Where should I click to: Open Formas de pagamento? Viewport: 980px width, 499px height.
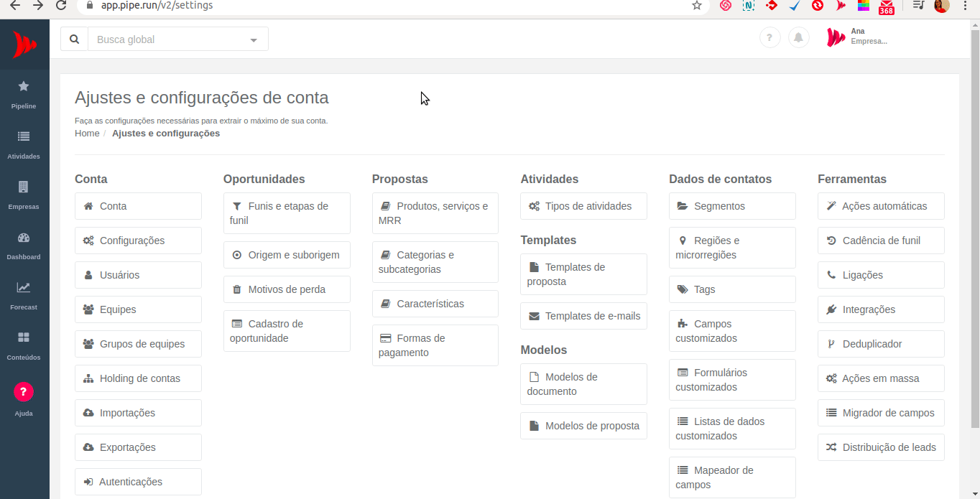[x=435, y=345]
